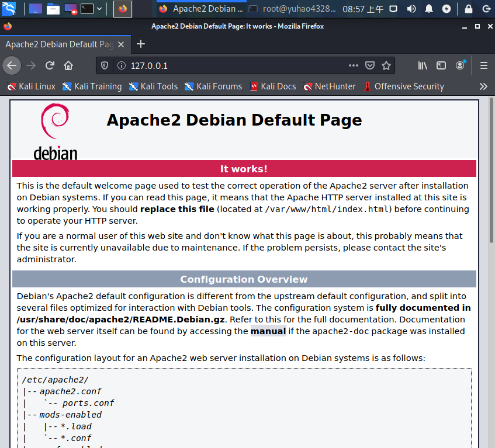The image size is (495, 448).
Task: Click the /var/www/html/index.html path text
Action: (x=327, y=209)
